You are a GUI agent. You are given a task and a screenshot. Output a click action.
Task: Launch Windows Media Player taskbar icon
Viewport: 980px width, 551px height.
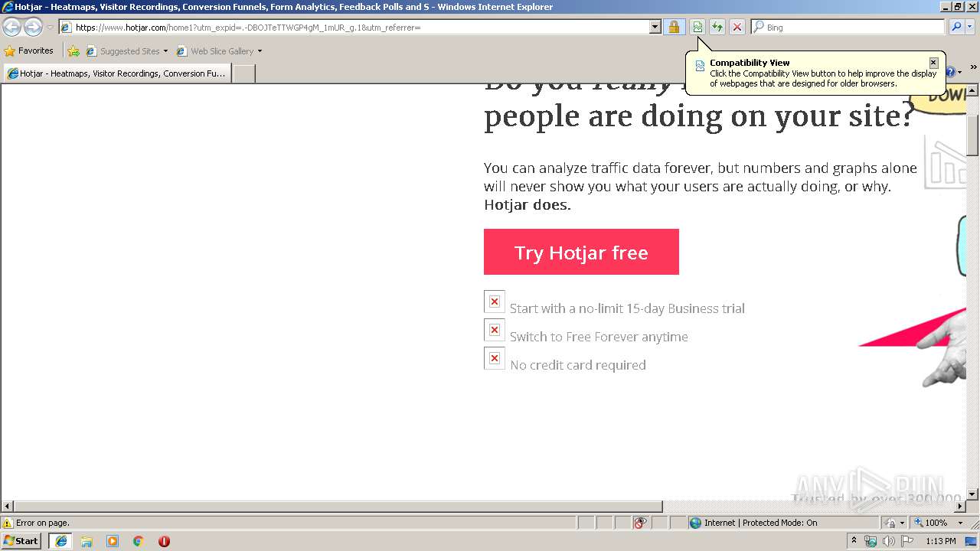(x=113, y=541)
